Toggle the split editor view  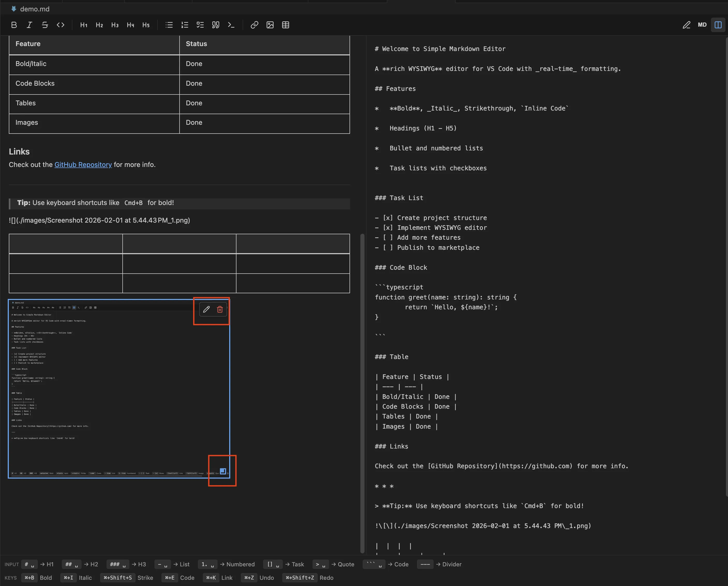pyautogui.click(x=718, y=25)
